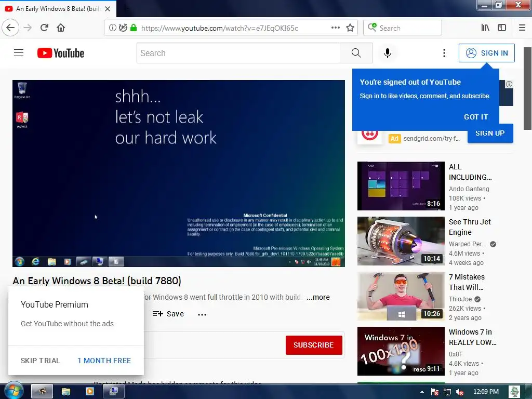Click the network tray icon

tap(447, 392)
